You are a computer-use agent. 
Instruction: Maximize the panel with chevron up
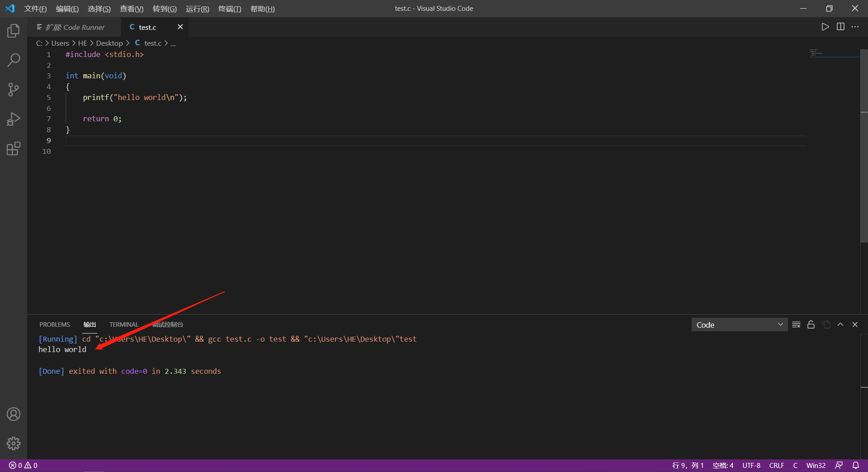coord(840,324)
